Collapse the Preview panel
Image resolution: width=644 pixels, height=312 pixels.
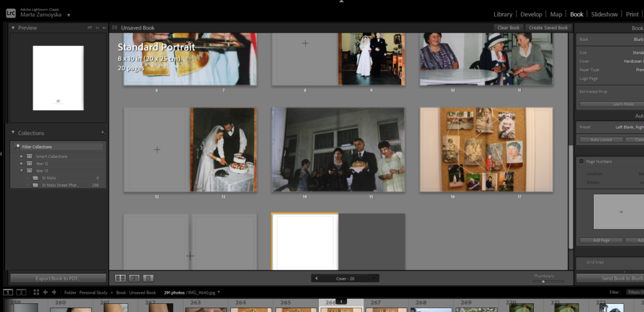[13, 28]
